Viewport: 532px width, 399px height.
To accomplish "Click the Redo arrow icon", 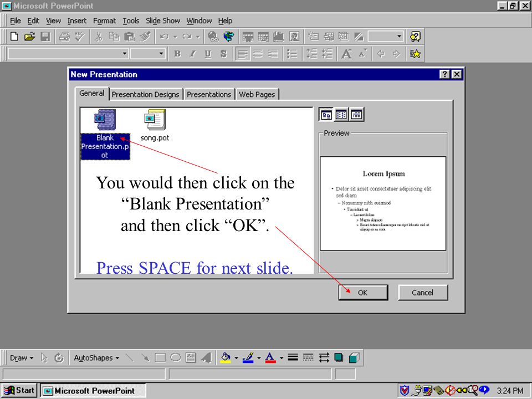I will [x=187, y=37].
